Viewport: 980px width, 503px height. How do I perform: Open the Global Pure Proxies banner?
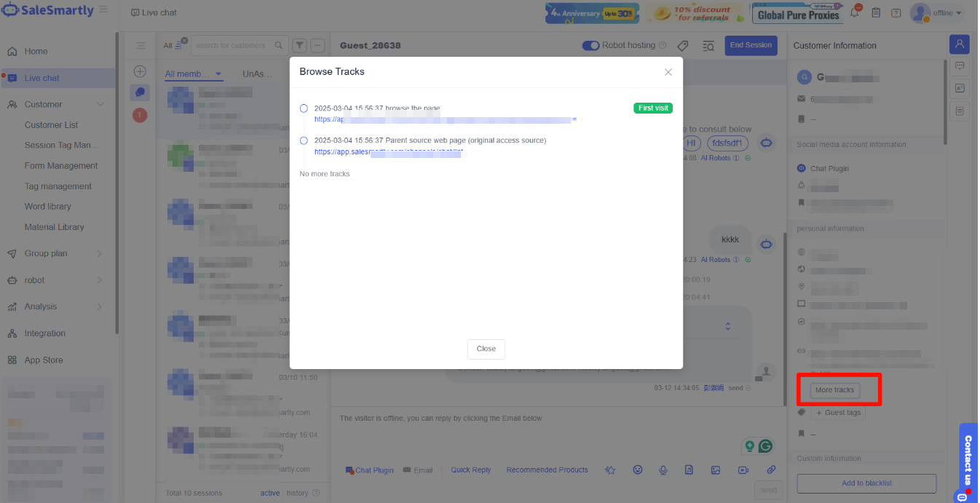[x=798, y=13]
